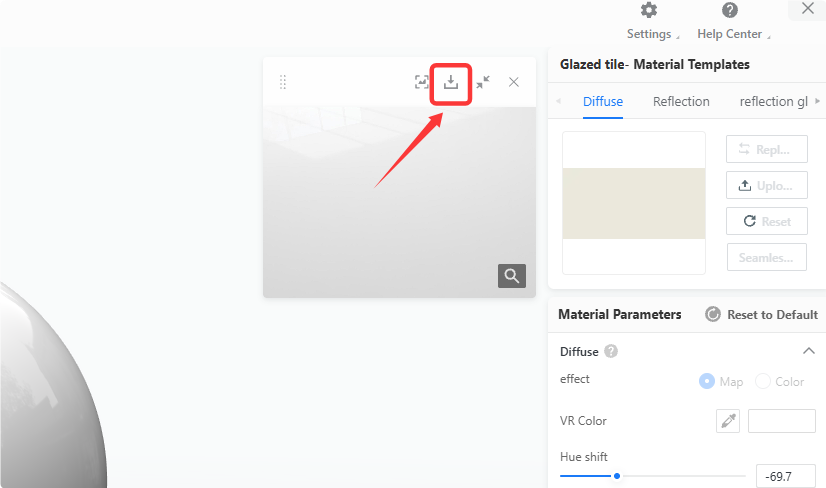Click the screenshot capture icon in preview

[421, 82]
